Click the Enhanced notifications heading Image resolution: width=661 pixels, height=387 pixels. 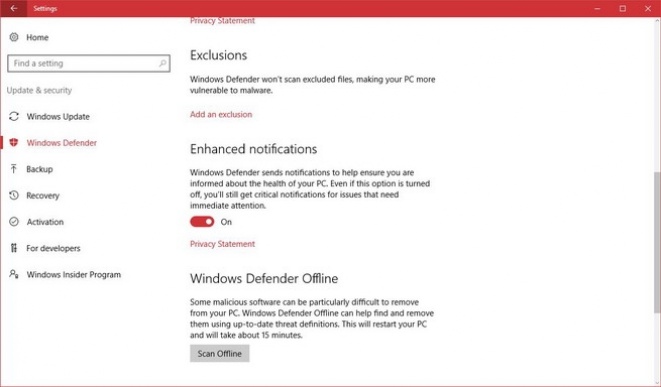pyautogui.click(x=253, y=149)
